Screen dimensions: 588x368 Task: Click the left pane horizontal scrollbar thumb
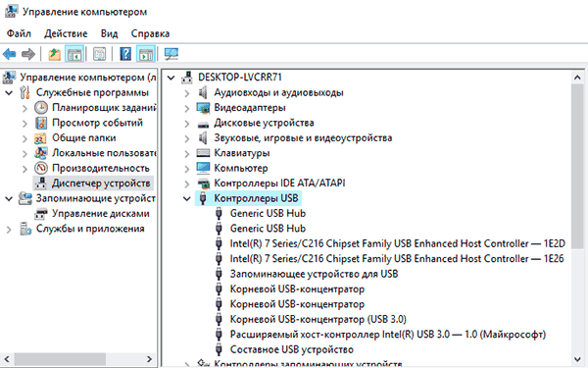59,359
